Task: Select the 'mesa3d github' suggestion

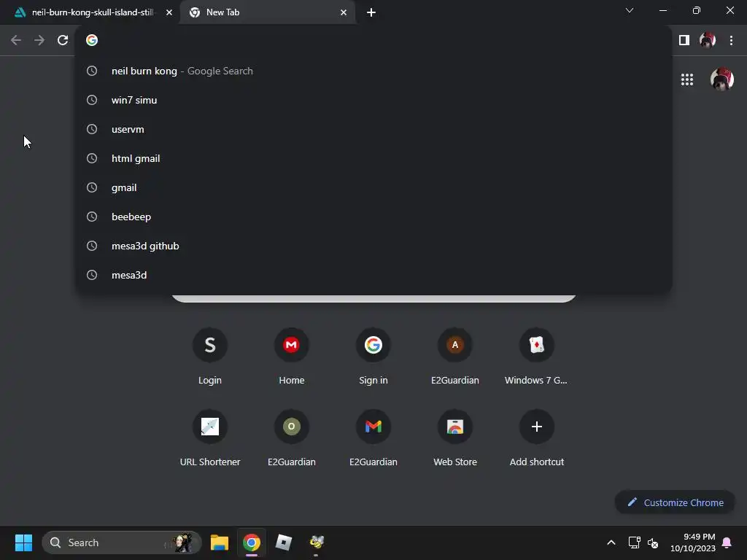Action: [373, 246]
